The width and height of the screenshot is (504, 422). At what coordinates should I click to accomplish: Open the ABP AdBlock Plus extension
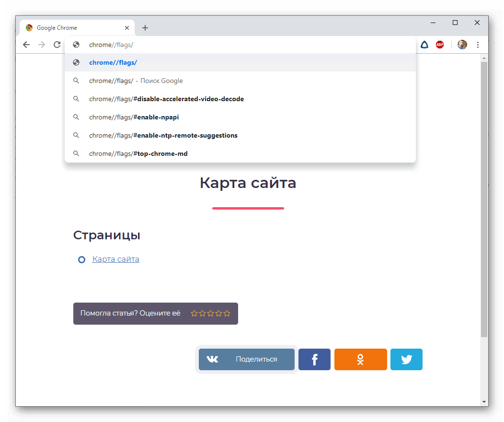click(440, 45)
